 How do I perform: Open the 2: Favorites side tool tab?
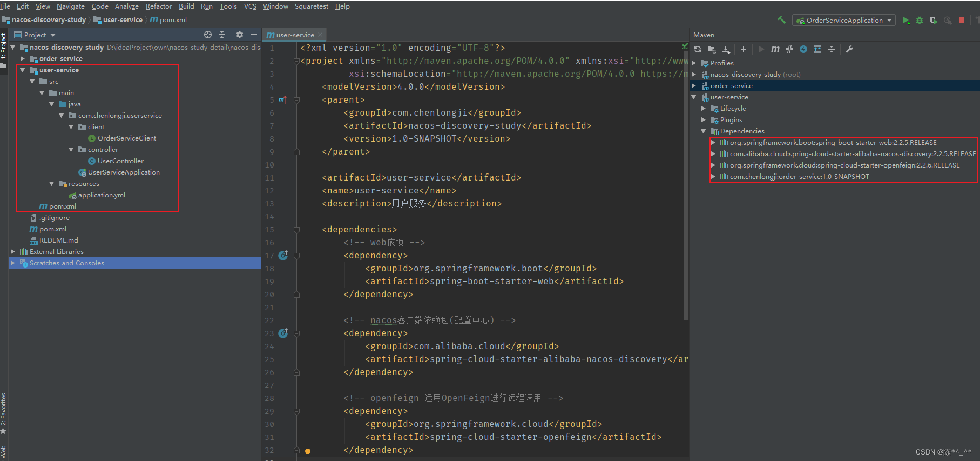(4, 413)
